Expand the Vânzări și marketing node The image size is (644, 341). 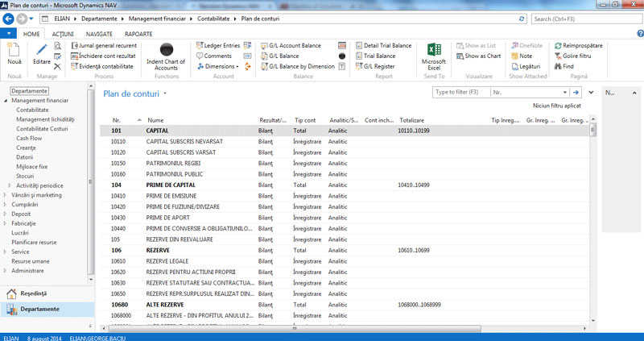[6, 195]
